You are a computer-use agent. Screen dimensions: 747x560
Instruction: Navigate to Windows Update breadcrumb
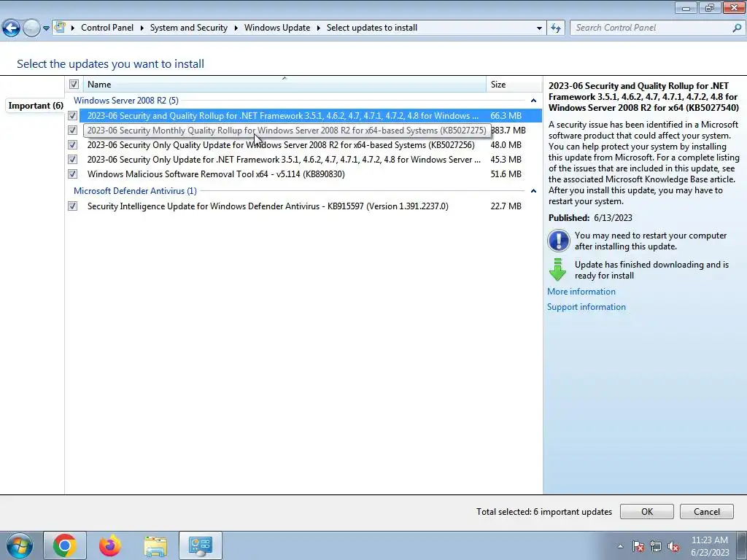[277, 28]
